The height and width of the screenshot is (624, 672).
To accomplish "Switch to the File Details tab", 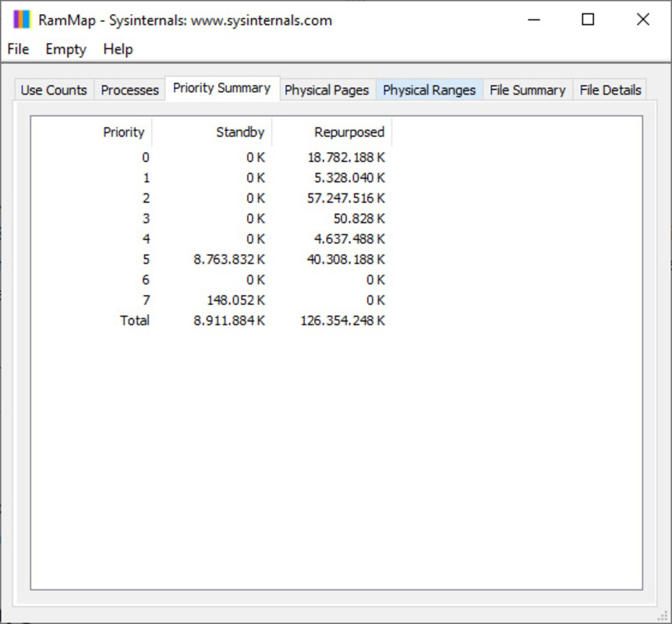I will [610, 90].
